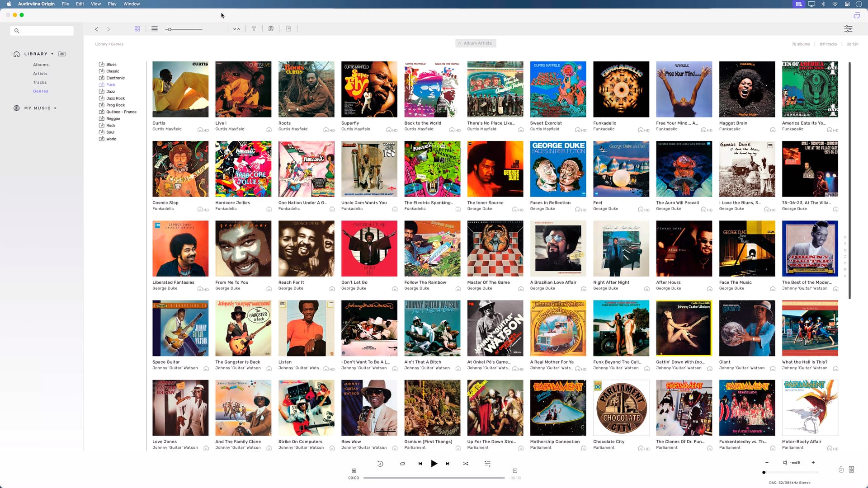Click the search magnifier icon
868x488 pixels.
[17, 31]
